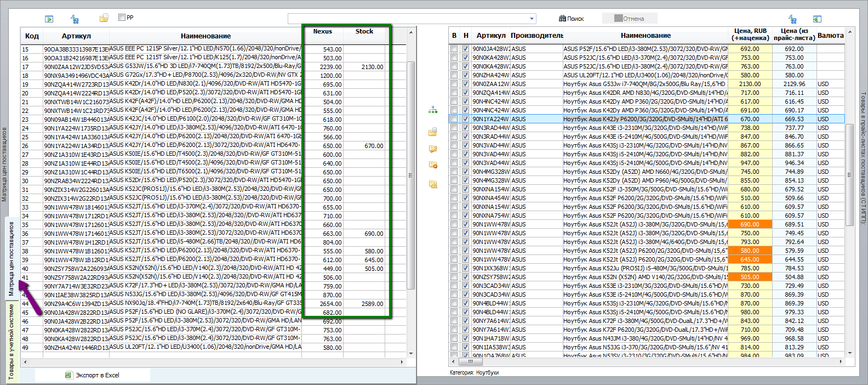Click the right table's vertical scrollbar thumb
The width and height of the screenshot is (868, 385).
(x=850, y=174)
